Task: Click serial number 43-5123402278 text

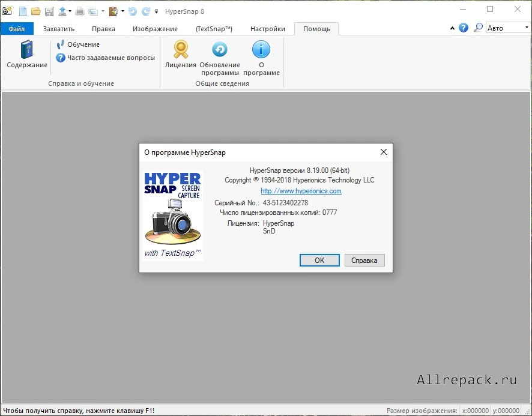Action: point(285,203)
